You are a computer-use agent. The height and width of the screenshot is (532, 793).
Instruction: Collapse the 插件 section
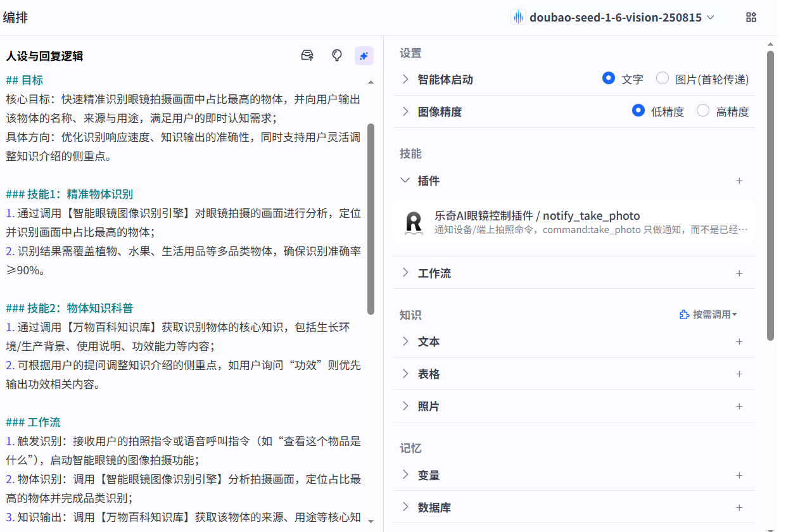[x=405, y=180]
